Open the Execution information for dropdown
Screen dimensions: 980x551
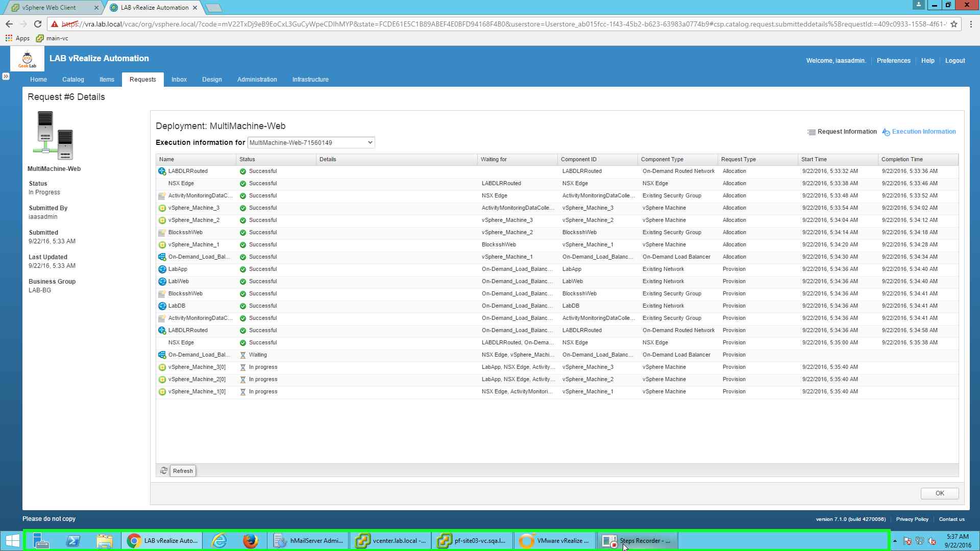point(369,142)
